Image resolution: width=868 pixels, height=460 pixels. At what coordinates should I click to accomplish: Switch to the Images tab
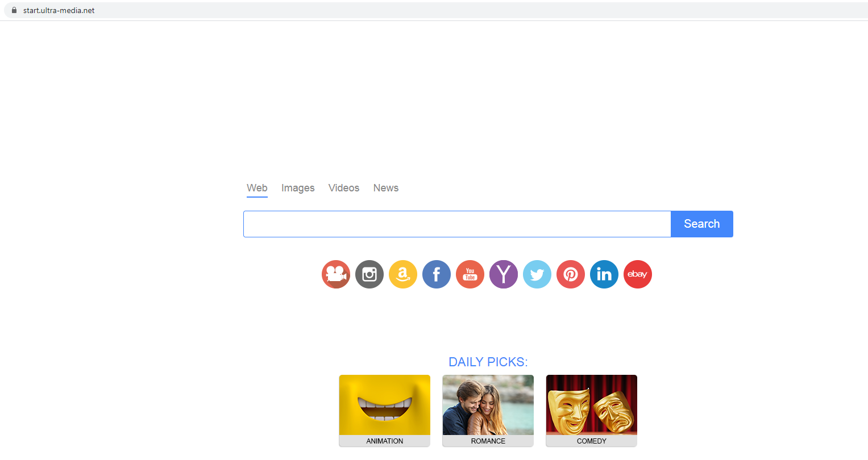pos(298,188)
